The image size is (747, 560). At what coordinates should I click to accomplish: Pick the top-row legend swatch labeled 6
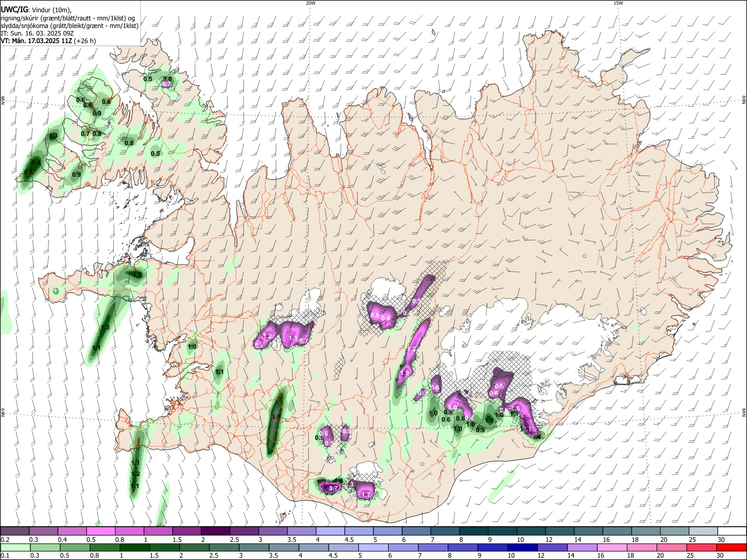[x=416, y=531]
